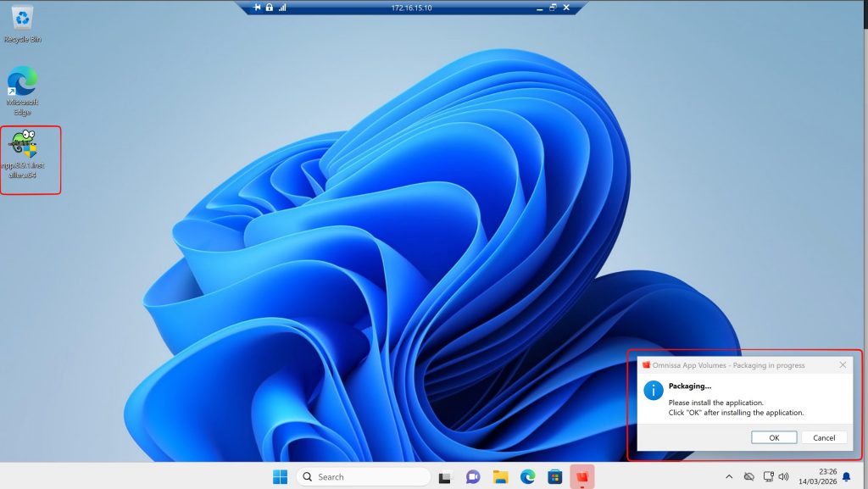The image size is (868, 489).
Task: Open Microsoft Store from the taskbar
Action: click(554, 477)
